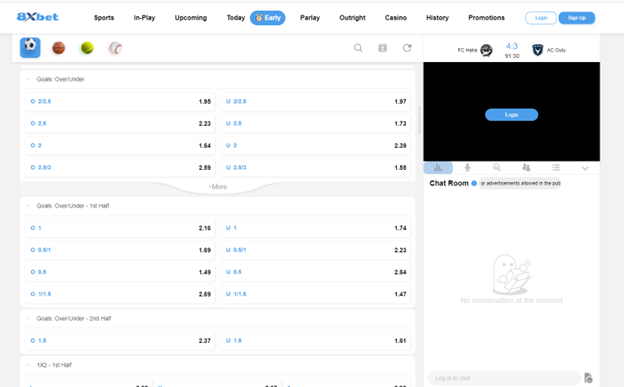Click the Sign Up button
The width and height of the screenshot is (624, 387).
(x=577, y=18)
